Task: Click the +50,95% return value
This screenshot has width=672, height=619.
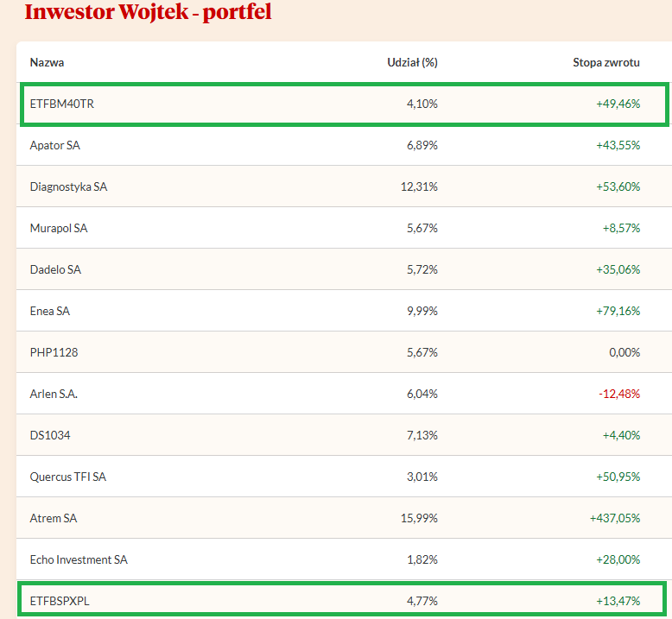Action: pyautogui.click(x=618, y=477)
